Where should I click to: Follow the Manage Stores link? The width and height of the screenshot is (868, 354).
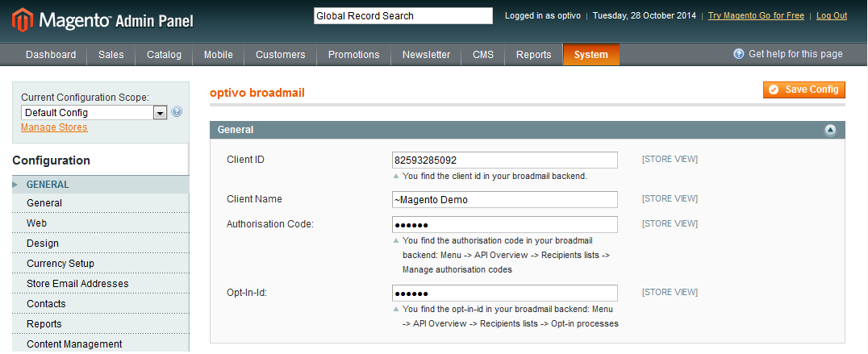tap(54, 127)
